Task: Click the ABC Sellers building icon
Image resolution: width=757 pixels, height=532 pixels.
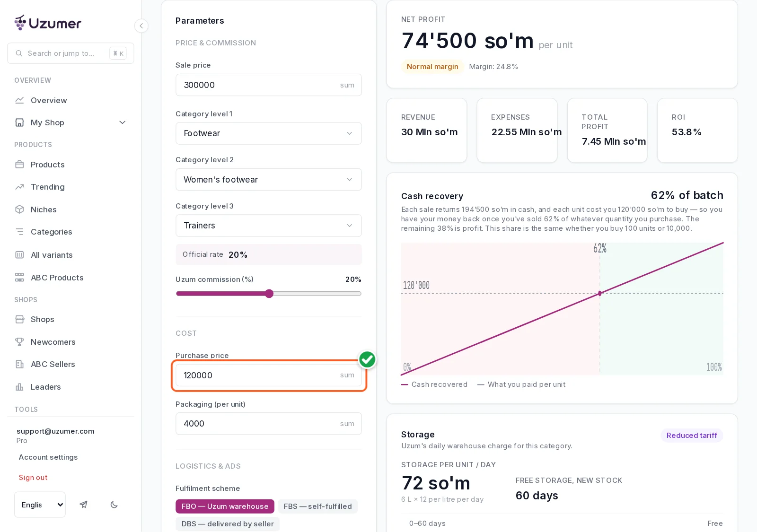Action: [x=19, y=364]
